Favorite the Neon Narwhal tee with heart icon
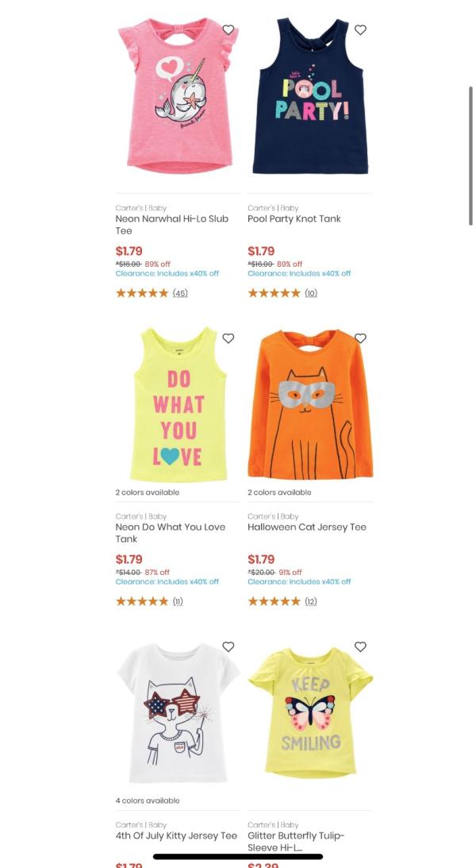 (228, 30)
